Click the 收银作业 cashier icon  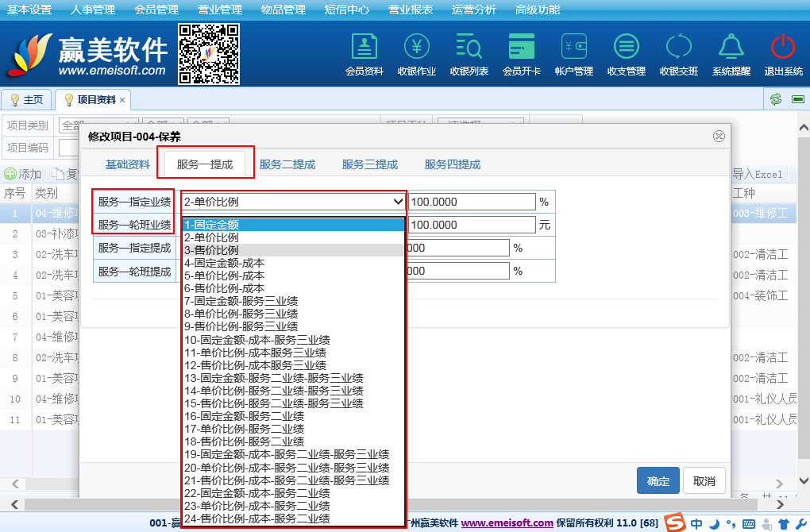[x=417, y=54]
